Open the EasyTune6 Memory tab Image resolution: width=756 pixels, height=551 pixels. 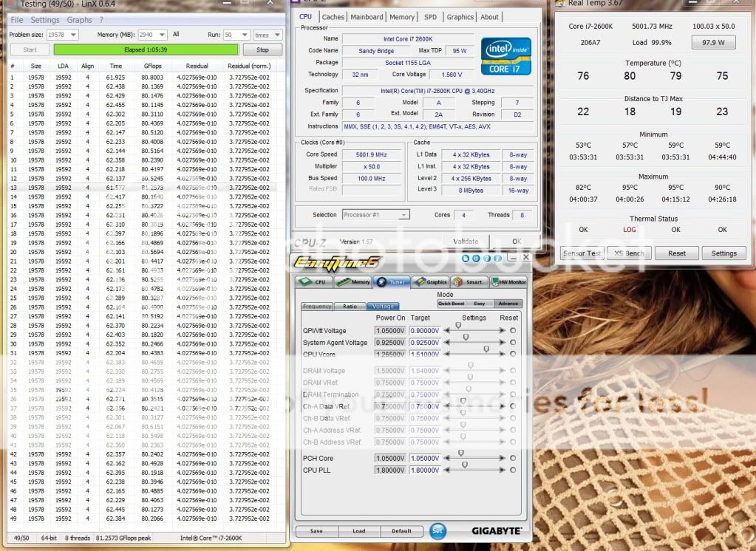click(353, 281)
